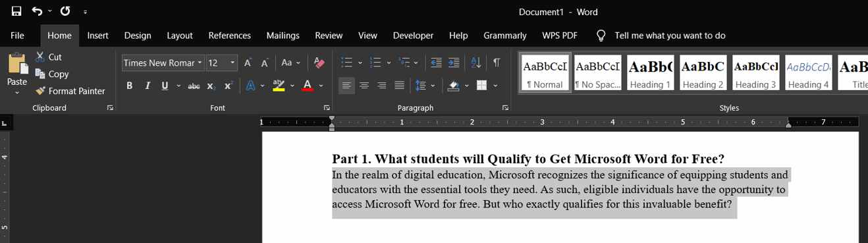The width and height of the screenshot is (868, 243).
Task: Switch to the Insert tab
Action: pyautogui.click(x=98, y=36)
